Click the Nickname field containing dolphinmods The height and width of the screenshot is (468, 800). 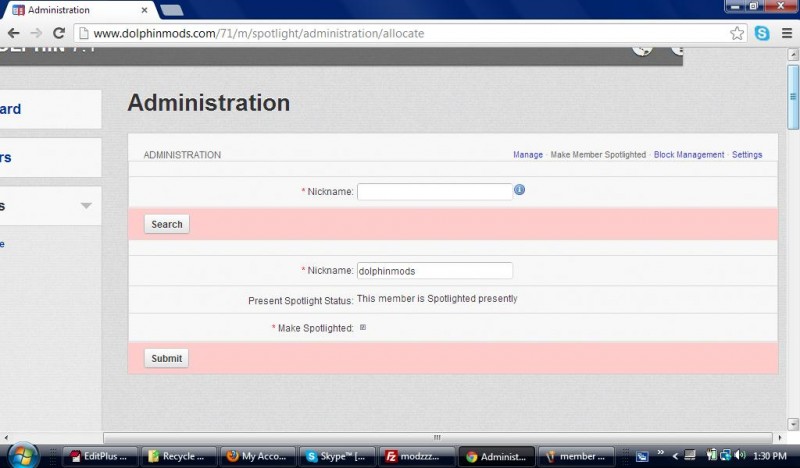[x=435, y=270]
